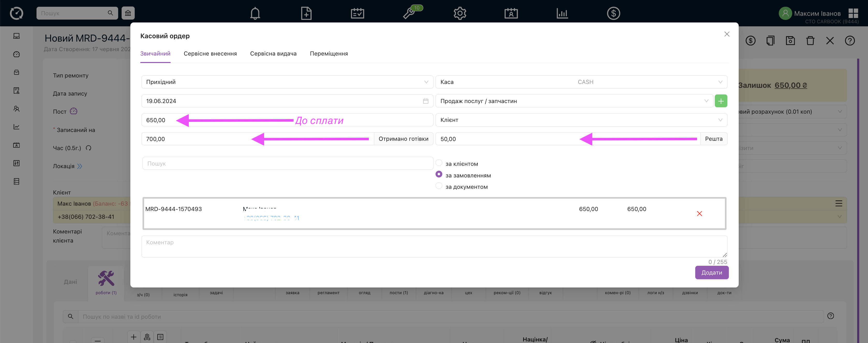Viewport: 868px width, 343px height.
Task: Select the 'за клієнтом' radio option
Action: pyautogui.click(x=439, y=163)
